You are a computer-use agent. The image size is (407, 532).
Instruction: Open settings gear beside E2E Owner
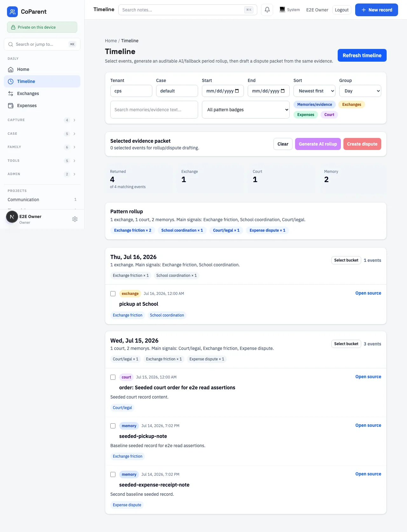tap(75, 219)
